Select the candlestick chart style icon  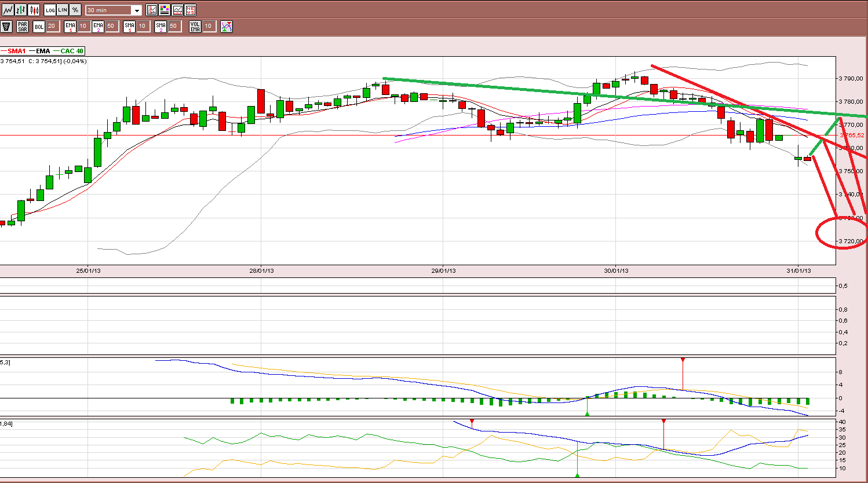(x=34, y=10)
